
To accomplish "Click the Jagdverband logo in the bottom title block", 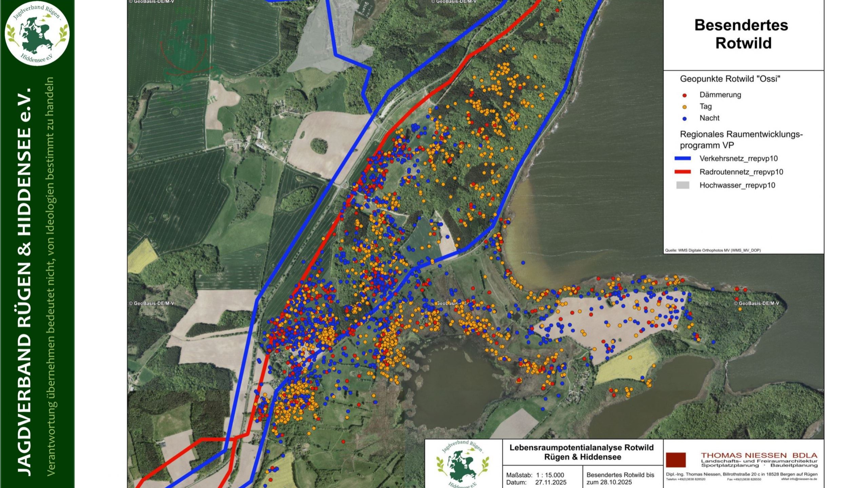I will coord(463,464).
